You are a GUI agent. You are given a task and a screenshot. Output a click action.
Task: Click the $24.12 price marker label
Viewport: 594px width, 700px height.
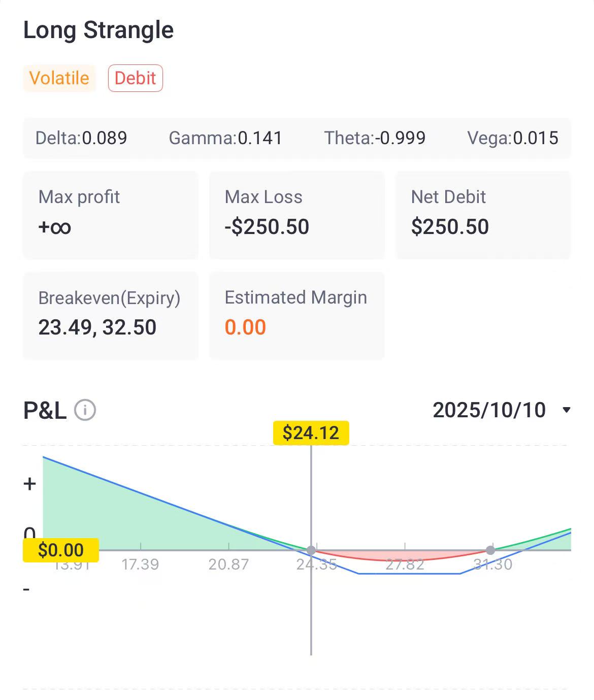click(311, 432)
